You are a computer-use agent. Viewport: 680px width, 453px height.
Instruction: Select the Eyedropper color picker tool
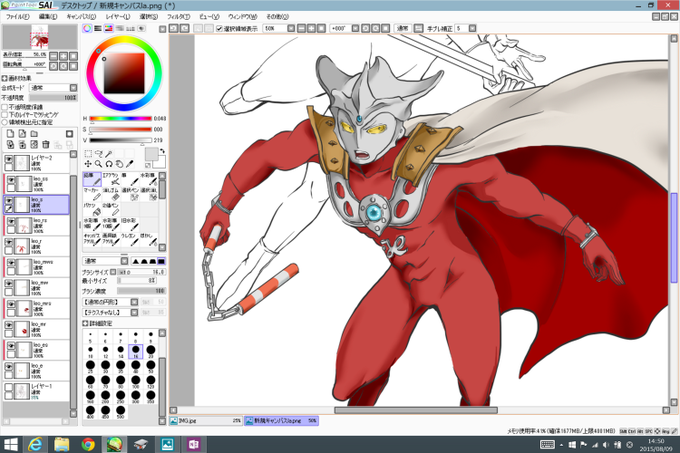pyautogui.click(x=130, y=164)
